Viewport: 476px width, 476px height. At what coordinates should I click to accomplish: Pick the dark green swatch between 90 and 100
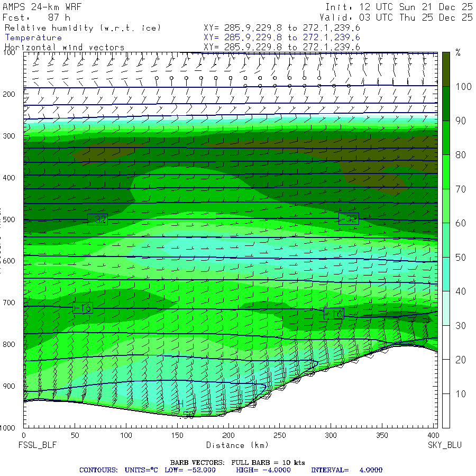(446, 104)
